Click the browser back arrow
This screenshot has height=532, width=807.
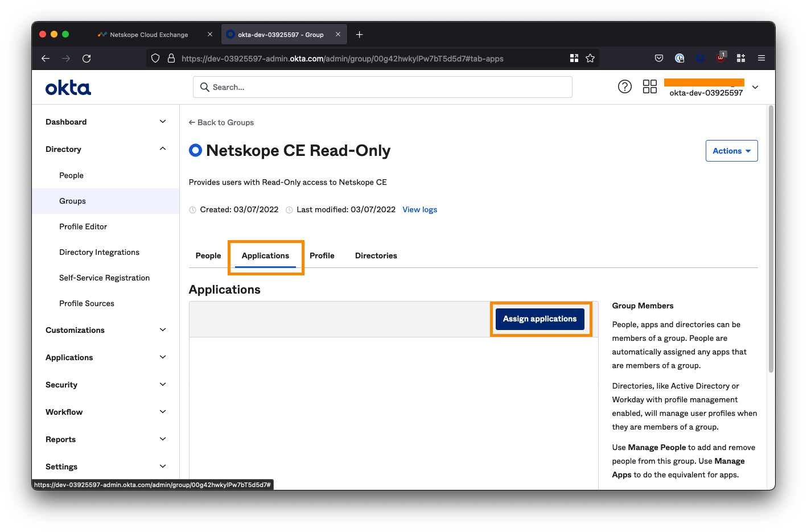(46, 58)
